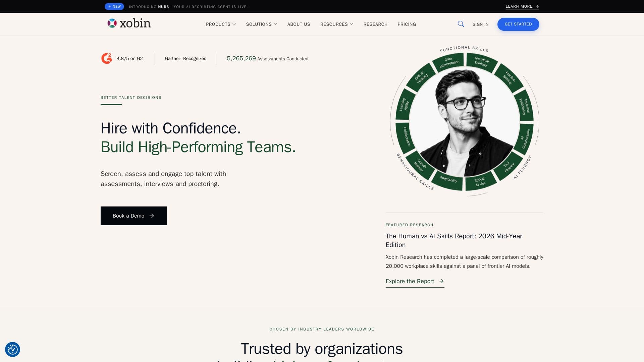Click the Get Started button
Screen dimensions: 644x362
tap(518, 24)
